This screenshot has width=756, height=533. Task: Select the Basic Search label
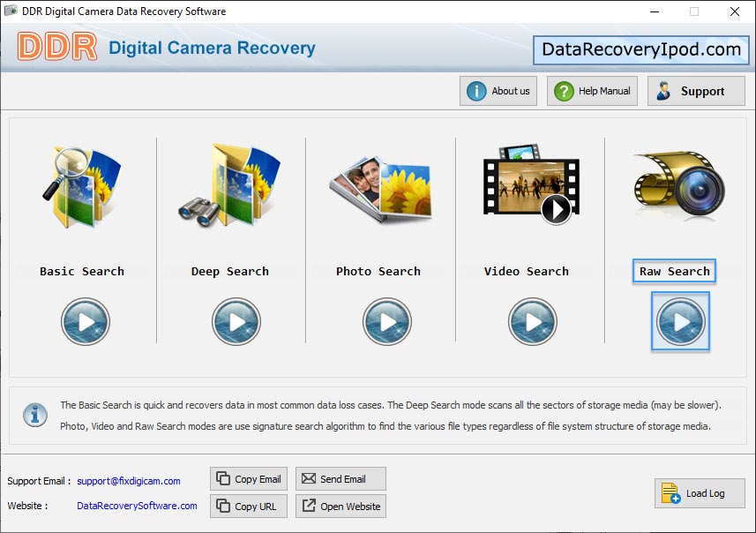point(82,272)
